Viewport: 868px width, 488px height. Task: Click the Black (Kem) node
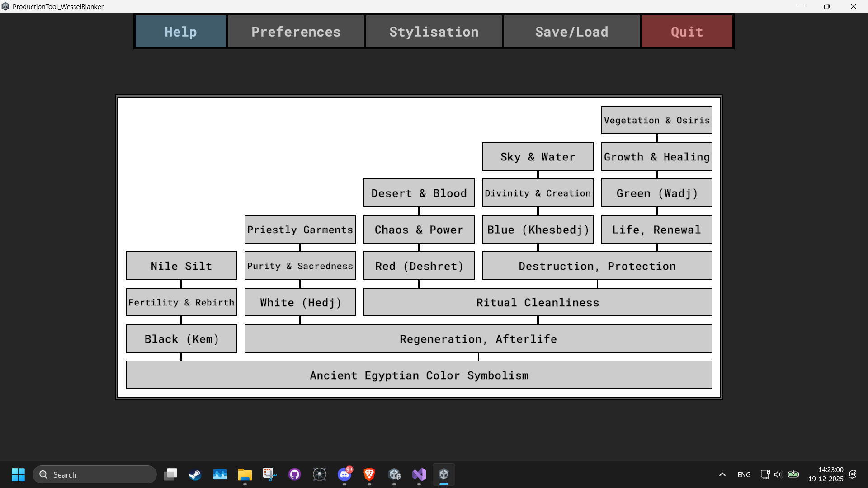pos(181,339)
